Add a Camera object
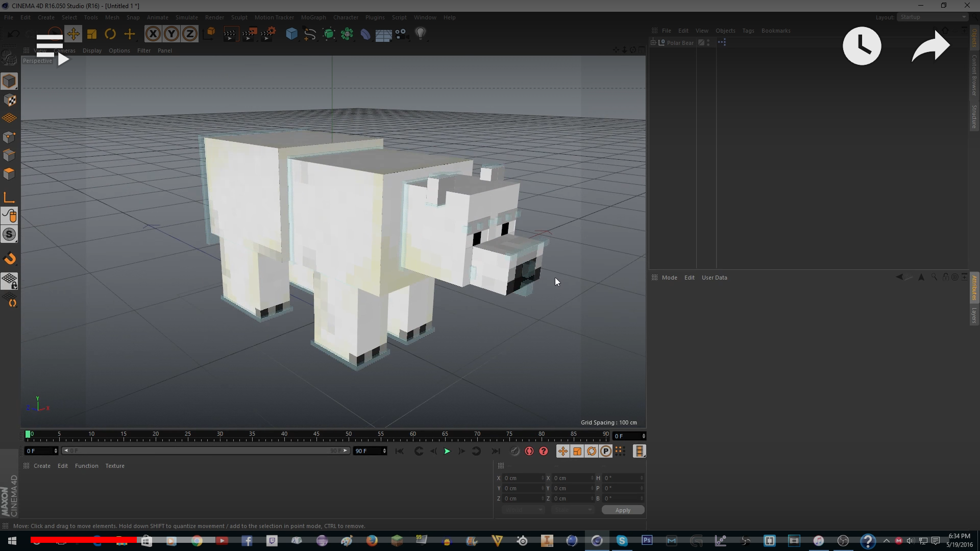 (x=402, y=34)
